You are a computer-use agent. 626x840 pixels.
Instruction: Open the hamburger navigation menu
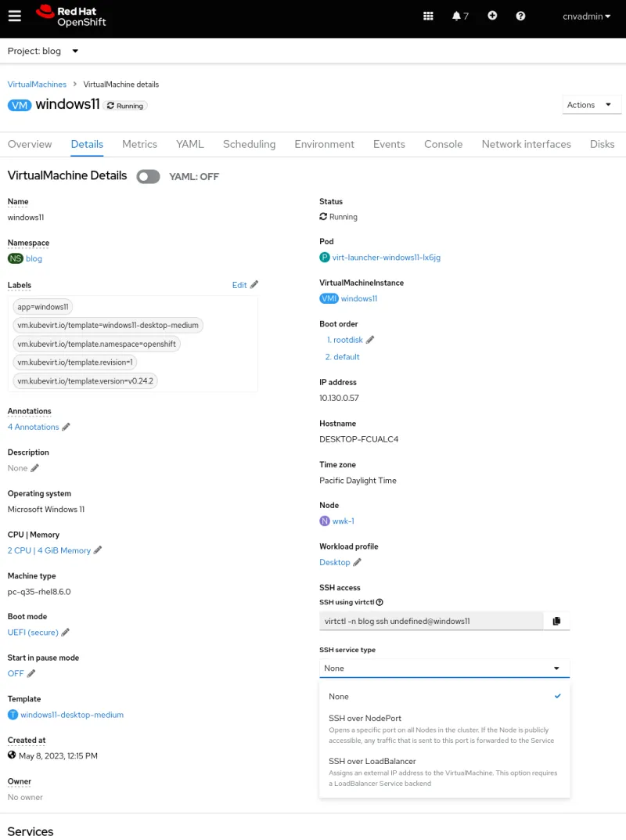(x=15, y=16)
